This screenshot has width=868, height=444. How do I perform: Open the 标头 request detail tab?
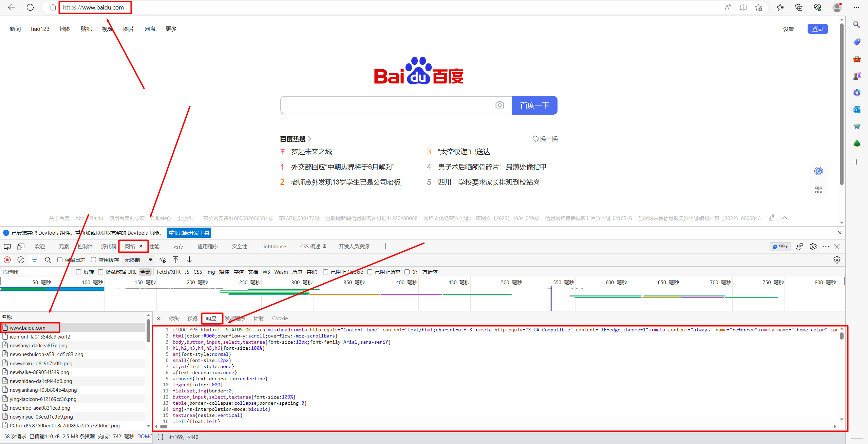(x=174, y=318)
